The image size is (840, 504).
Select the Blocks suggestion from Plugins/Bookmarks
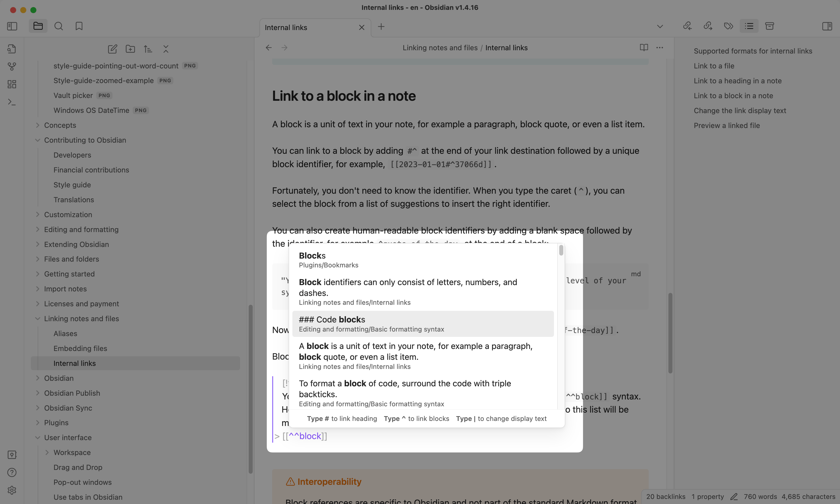[x=423, y=260]
